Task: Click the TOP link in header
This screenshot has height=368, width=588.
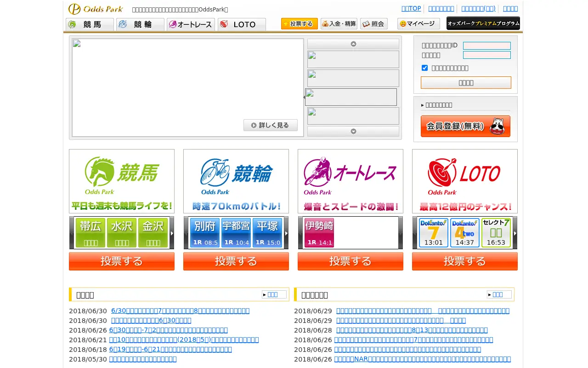Action: tap(411, 8)
